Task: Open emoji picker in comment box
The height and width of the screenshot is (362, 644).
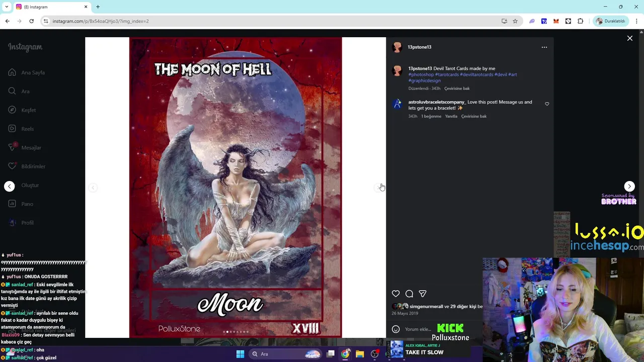Action: [x=396, y=329]
